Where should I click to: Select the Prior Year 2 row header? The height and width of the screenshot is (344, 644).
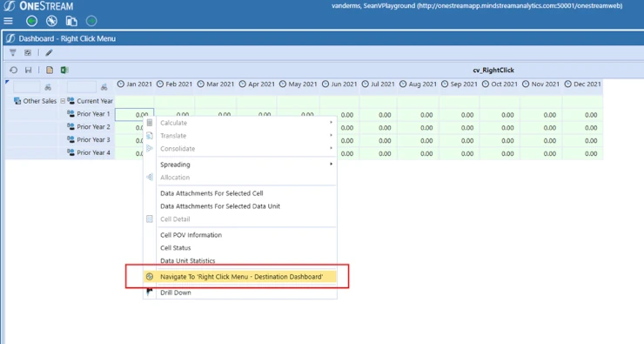click(x=89, y=126)
